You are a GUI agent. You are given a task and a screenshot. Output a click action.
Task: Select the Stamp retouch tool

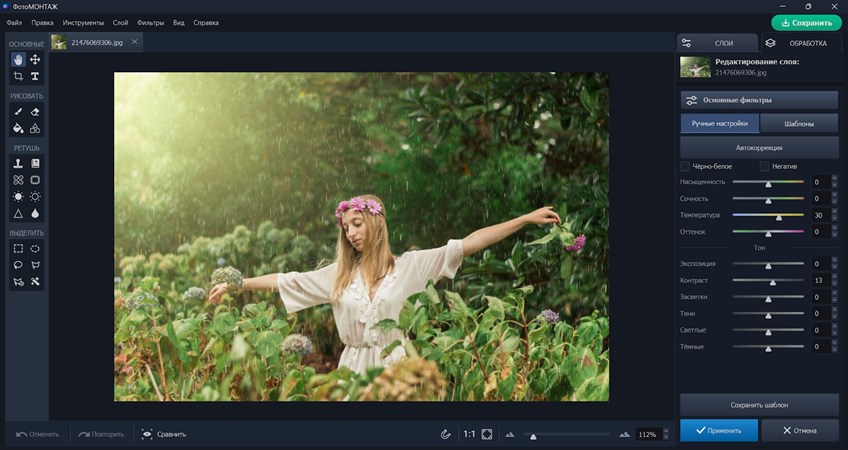coord(18,163)
